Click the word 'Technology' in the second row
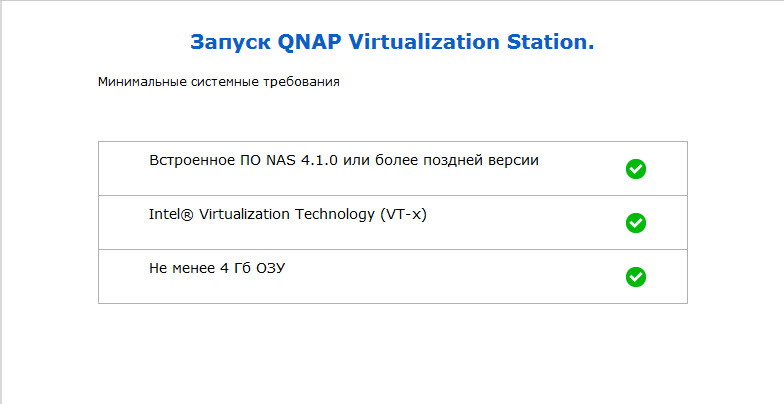Screen dimensions: 784x404 [335, 215]
